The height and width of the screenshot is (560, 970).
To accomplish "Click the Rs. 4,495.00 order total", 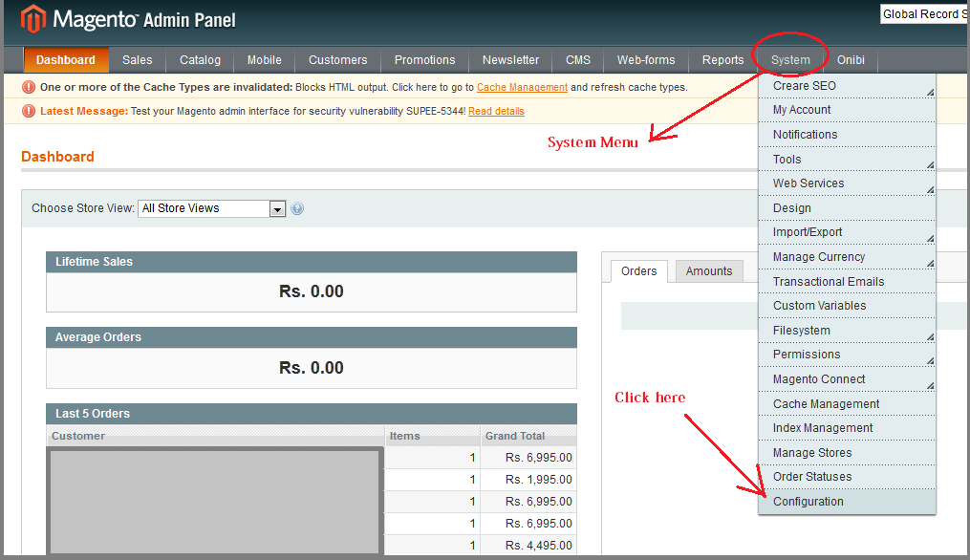I will pos(538,546).
